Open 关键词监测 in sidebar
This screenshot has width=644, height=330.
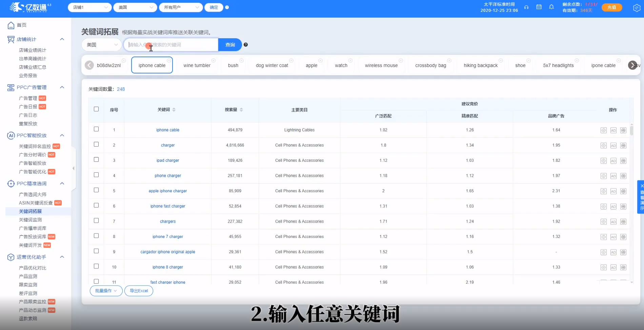click(x=30, y=220)
